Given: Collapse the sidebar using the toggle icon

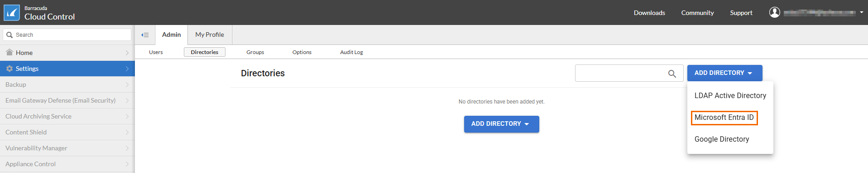Looking at the screenshot, I should 145,35.
